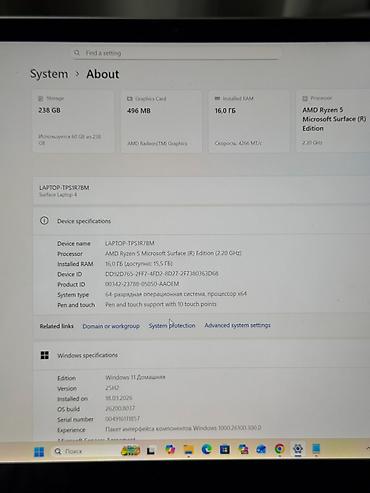Open Advanced system settings link
370x493 pixels.
click(237, 325)
